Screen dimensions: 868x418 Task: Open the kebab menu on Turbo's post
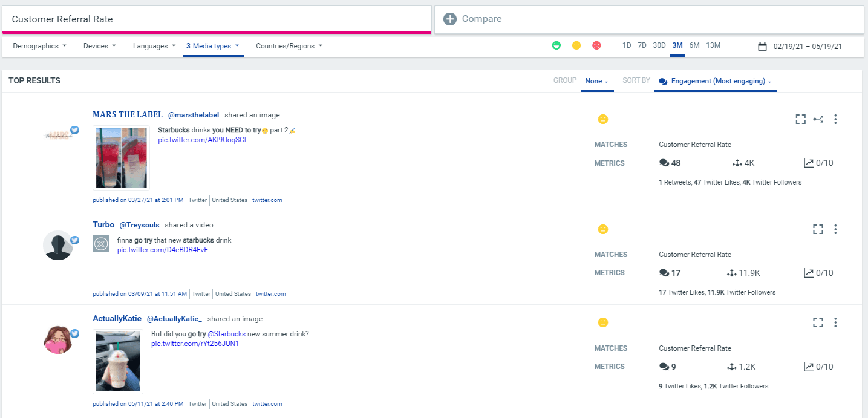(x=835, y=229)
